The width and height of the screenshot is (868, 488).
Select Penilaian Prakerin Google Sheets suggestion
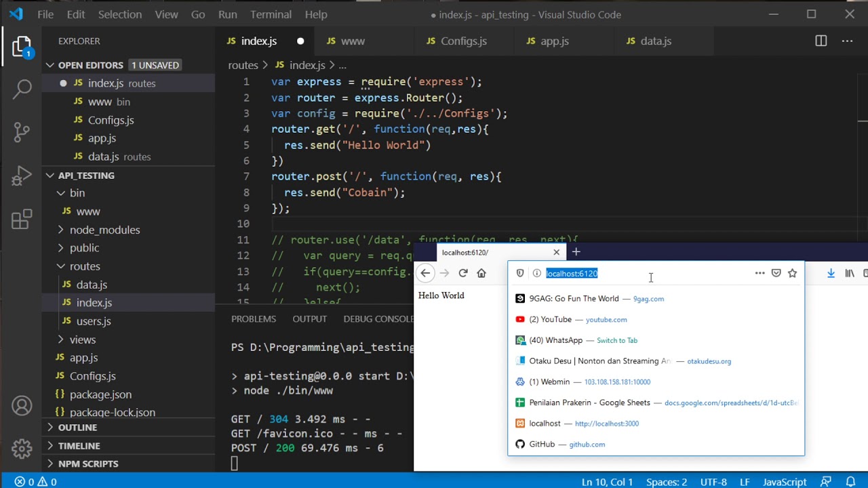[x=656, y=403]
